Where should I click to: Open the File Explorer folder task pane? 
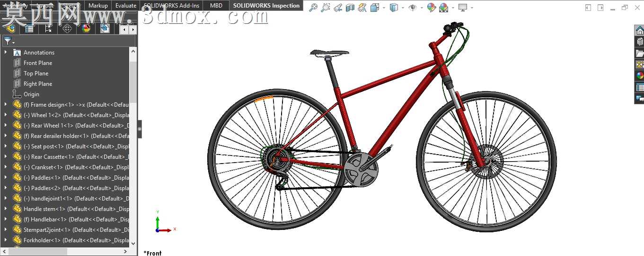(x=639, y=53)
